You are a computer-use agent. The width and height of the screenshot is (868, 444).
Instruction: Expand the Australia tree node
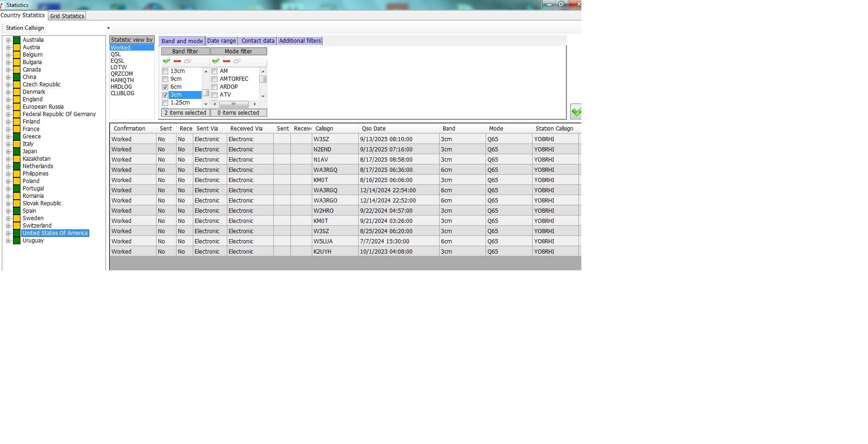point(8,40)
